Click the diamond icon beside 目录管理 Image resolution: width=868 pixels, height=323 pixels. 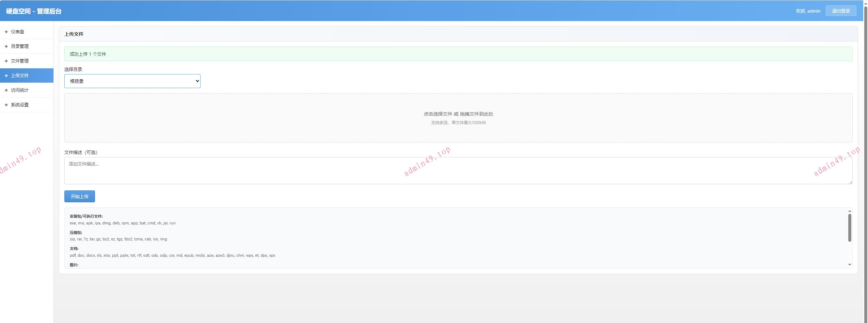(x=6, y=46)
